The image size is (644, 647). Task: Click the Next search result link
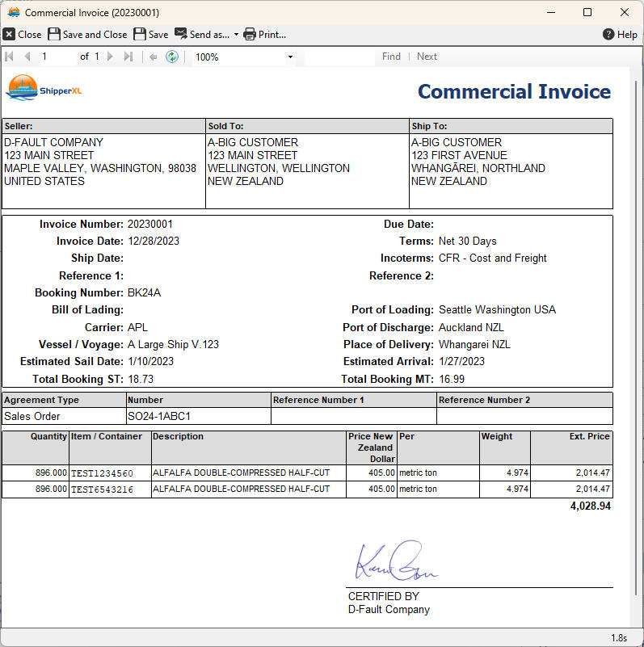click(427, 57)
